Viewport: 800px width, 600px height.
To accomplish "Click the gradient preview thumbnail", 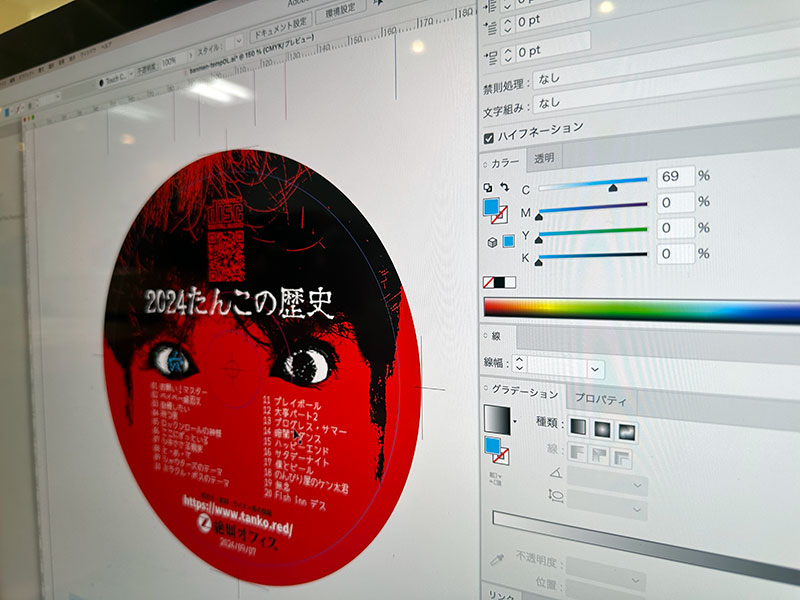I will [x=497, y=420].
